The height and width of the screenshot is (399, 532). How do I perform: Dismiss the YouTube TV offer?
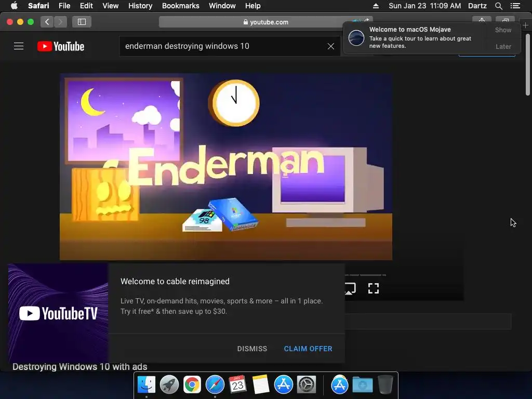click(252, 349)
